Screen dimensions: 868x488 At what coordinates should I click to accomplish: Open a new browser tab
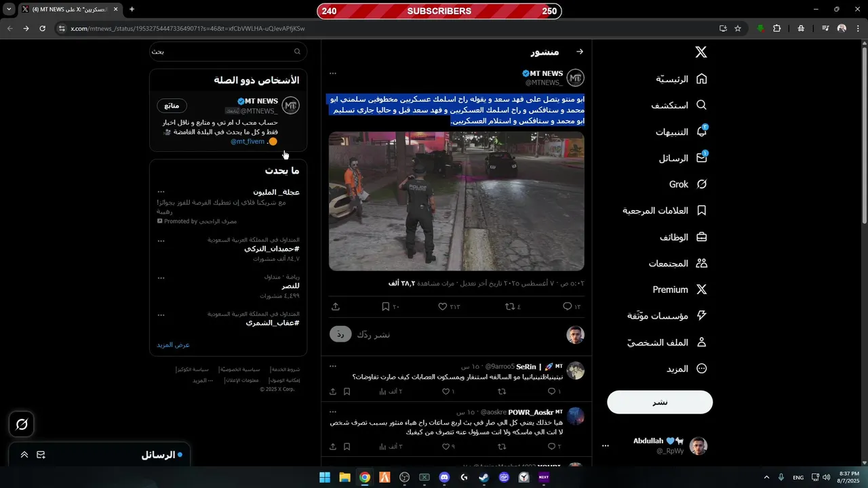click(132, 9)
